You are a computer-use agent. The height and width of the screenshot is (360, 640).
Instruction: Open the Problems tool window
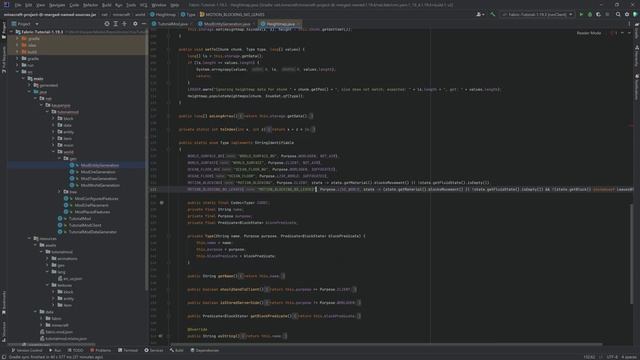[x=100, y=350]
